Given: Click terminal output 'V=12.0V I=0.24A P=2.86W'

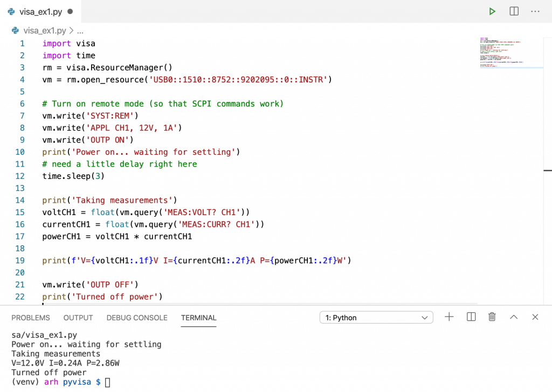Looking at the screenshot, I should 65,363.
